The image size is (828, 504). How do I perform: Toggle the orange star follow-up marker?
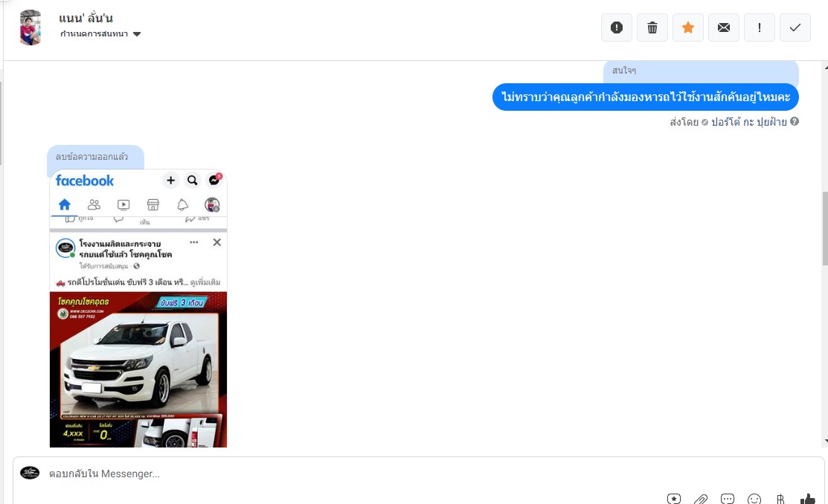click(x=687, y=28)
